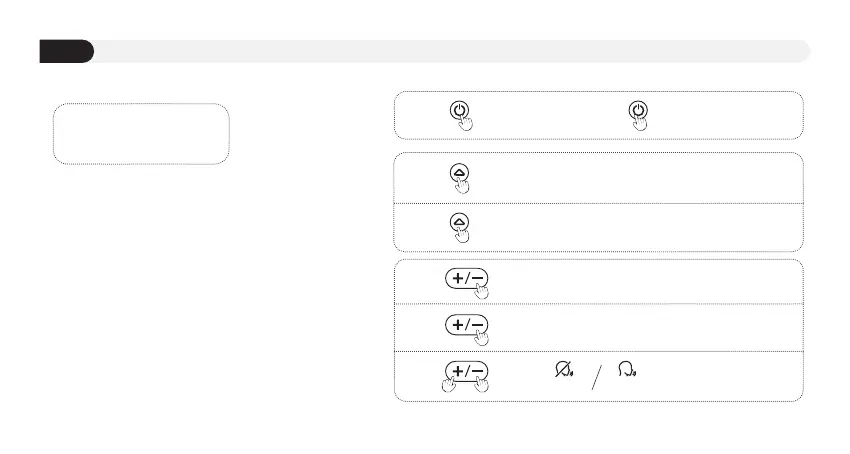Click the lower eject triangle icon

[459, 221]
